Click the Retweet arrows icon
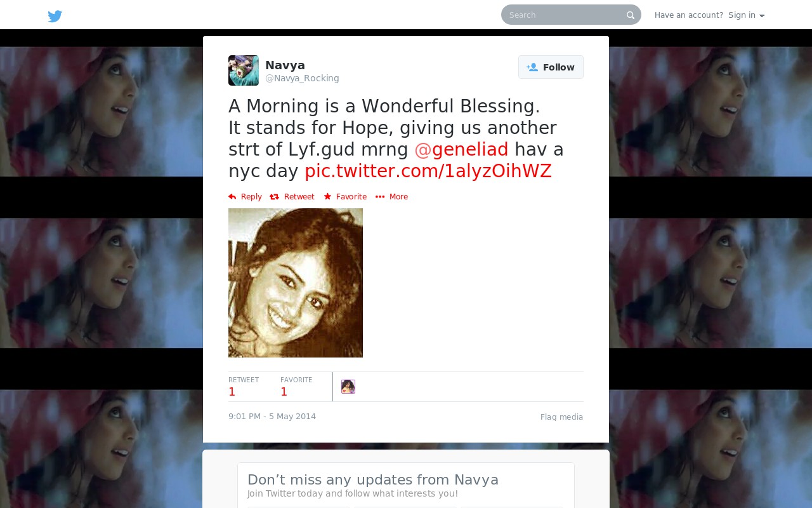 274,197
